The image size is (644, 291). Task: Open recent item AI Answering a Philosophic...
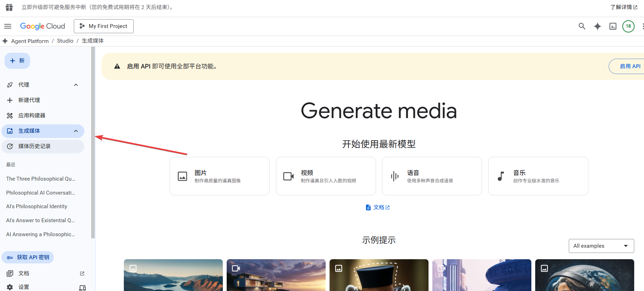(41, 234)
